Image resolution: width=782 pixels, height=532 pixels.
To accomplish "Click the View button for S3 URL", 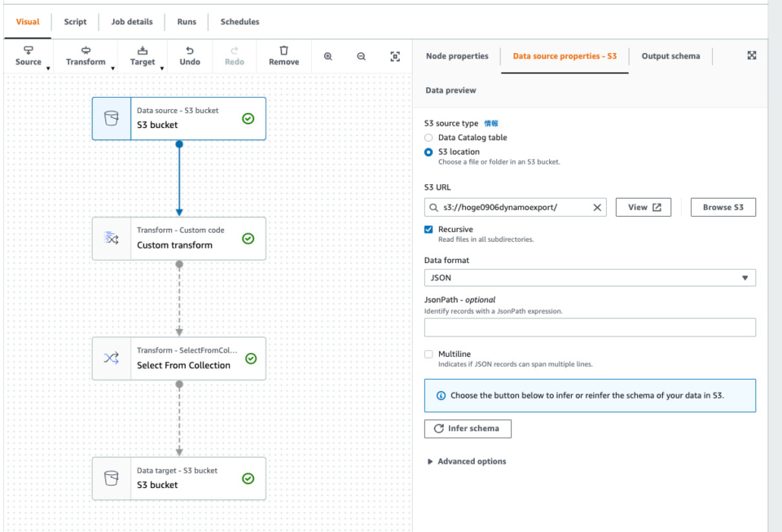I will coord(644,208).
